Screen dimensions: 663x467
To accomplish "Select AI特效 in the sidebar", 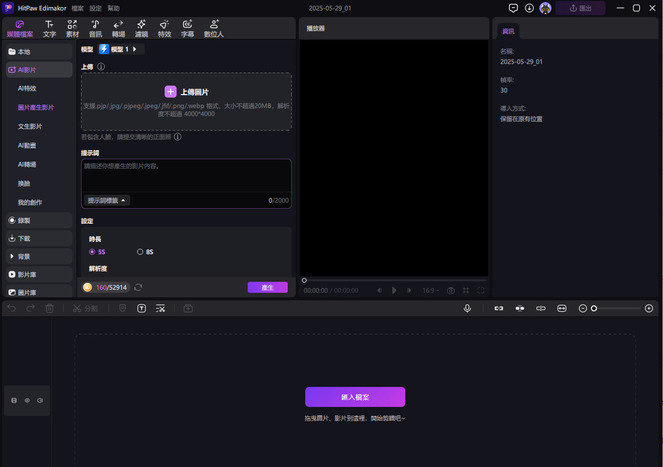I will 27,88.
